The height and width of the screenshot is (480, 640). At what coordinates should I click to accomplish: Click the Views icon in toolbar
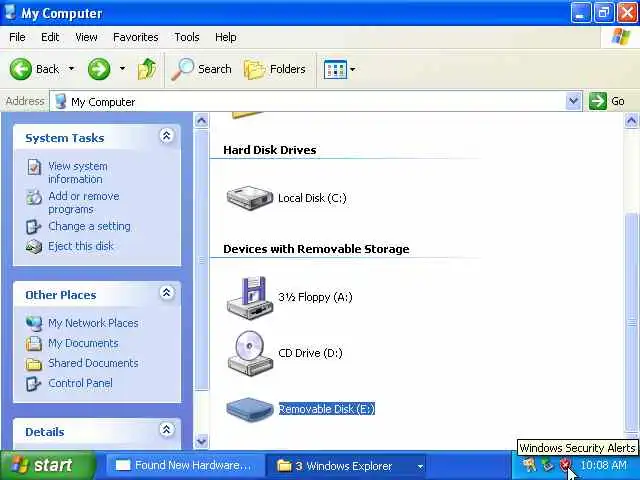[x=335, y=69]
